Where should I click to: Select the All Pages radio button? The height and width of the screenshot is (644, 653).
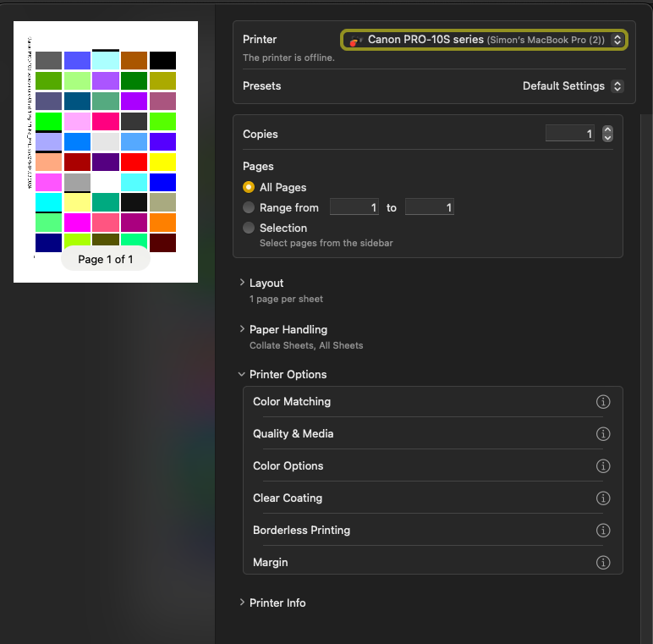[249, 187]
